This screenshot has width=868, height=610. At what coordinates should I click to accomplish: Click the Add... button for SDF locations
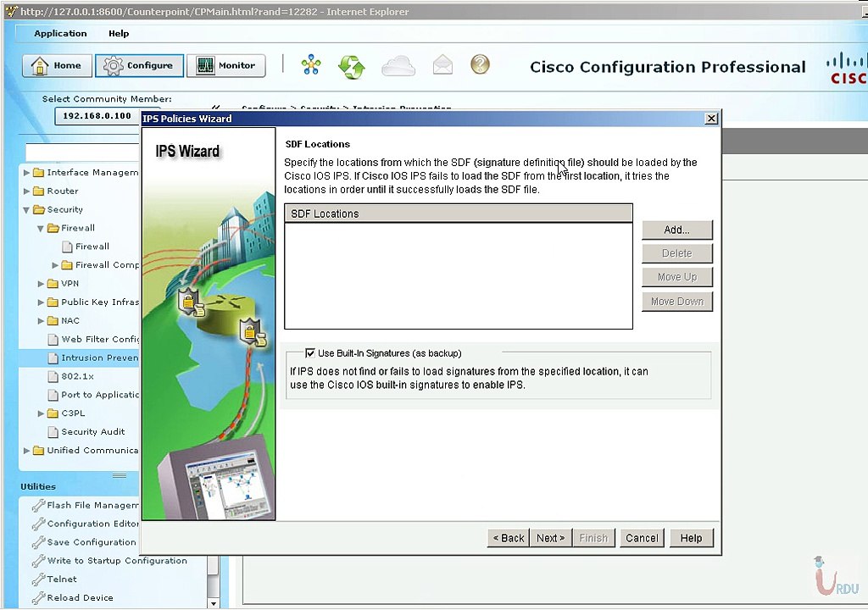[677, 230]
